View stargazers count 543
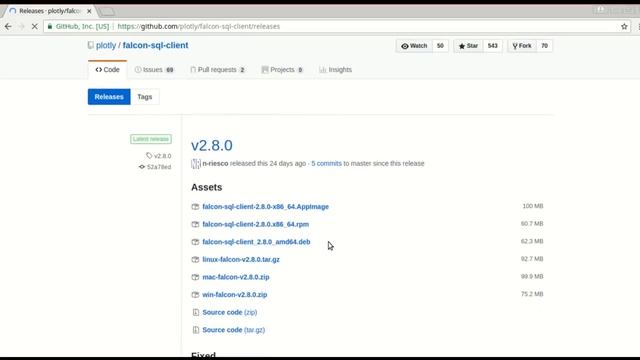 [x=493, y=46]
